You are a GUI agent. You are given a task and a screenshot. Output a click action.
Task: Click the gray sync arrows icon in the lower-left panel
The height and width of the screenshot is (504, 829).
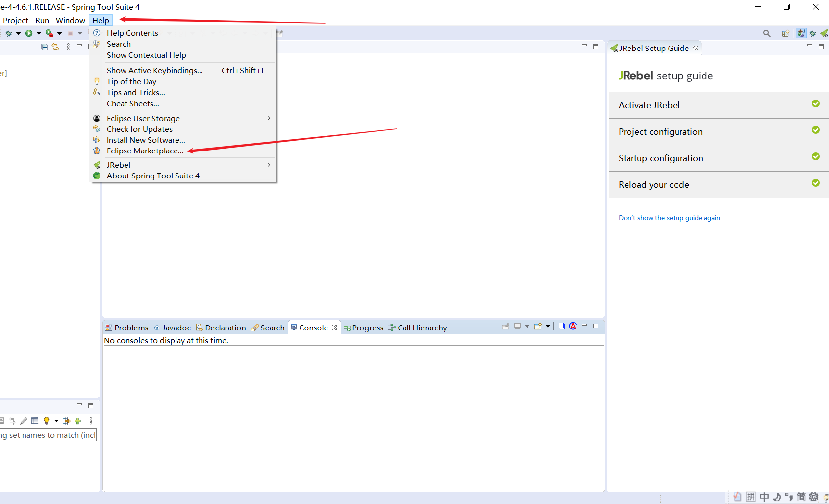click(12, 421)
